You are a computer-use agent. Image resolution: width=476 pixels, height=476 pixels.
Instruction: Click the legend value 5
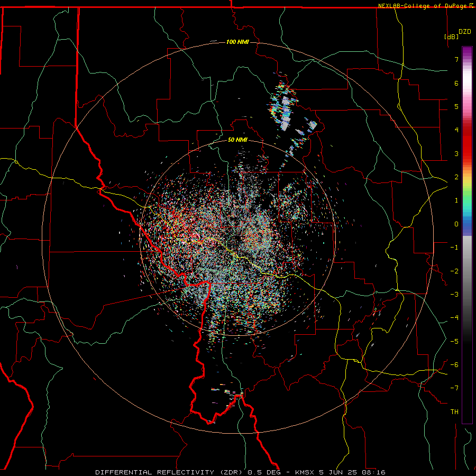[456, 106]
